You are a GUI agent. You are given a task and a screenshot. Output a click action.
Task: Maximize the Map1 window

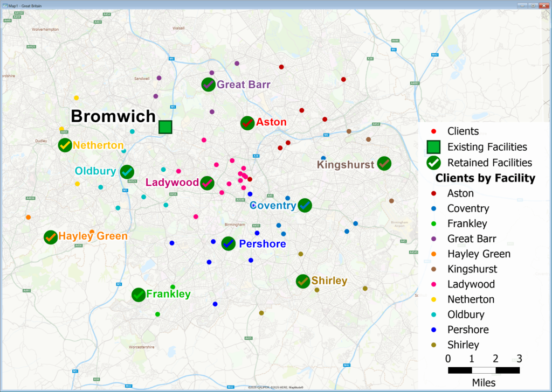click(x=533, y=5)
